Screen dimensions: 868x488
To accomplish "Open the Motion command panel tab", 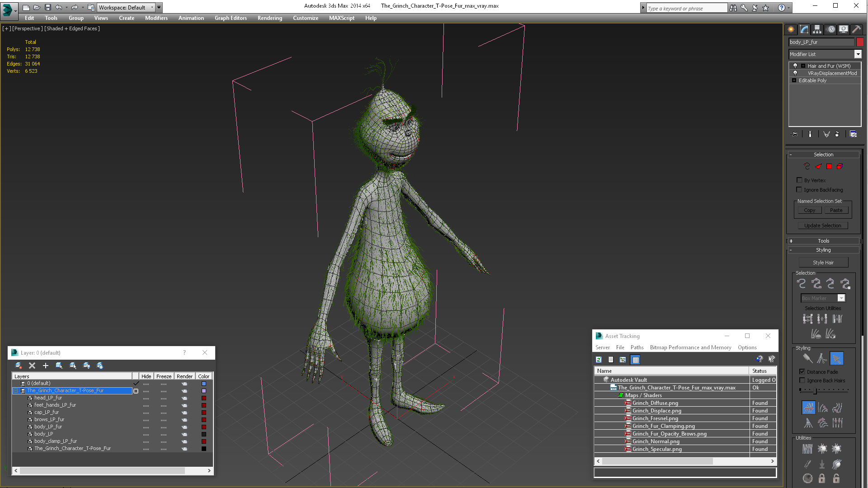I will (x=830, y=29).
